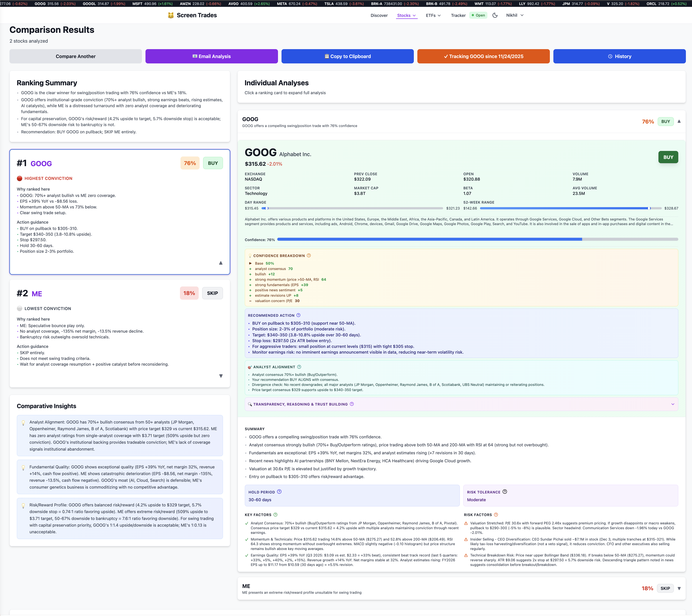Click Copy to Clipboard button
This screenshot has width=692, height=616.
click(347, 56)
